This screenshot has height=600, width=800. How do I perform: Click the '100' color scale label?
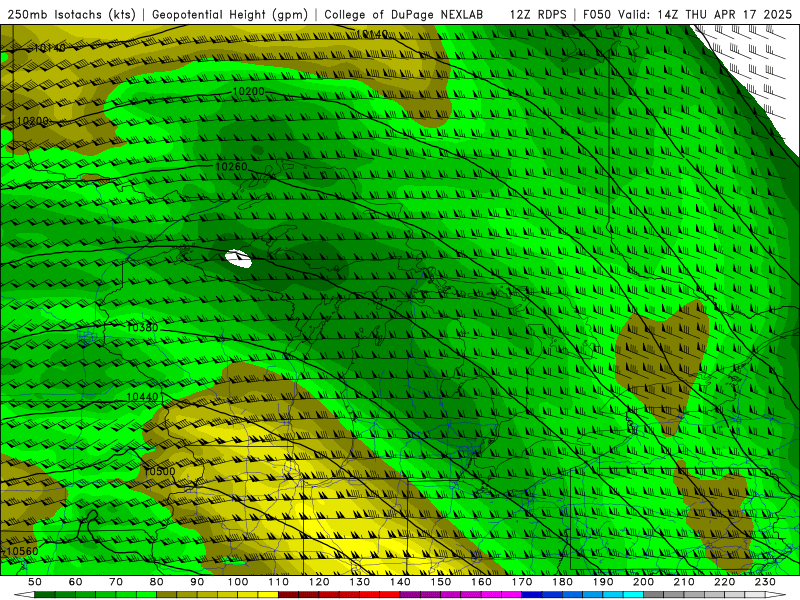click(x=238, y=582)
